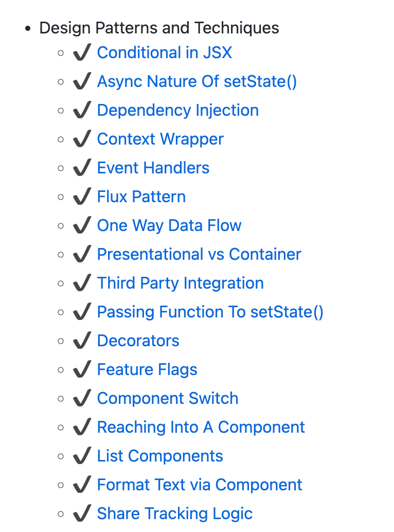Open the Format Text via Component link

200,485
